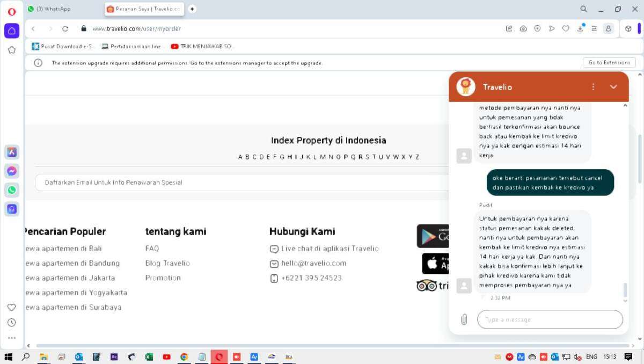644x364 pixels.
Task: Open Excel from the taskbar
Action: (149, 356)
